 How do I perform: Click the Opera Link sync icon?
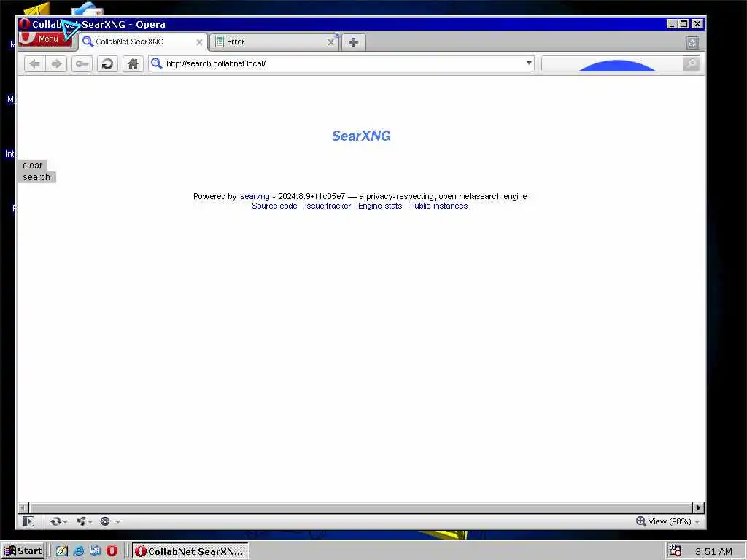(x=55, y=521)
